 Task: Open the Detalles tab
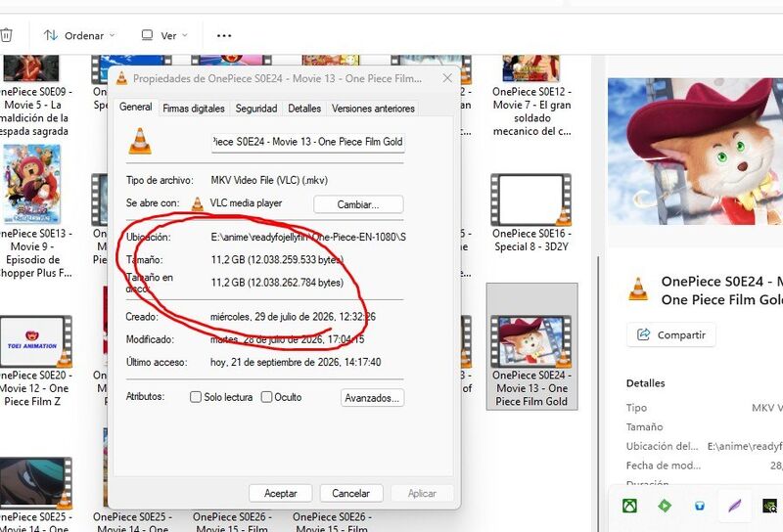click(304, 109)
